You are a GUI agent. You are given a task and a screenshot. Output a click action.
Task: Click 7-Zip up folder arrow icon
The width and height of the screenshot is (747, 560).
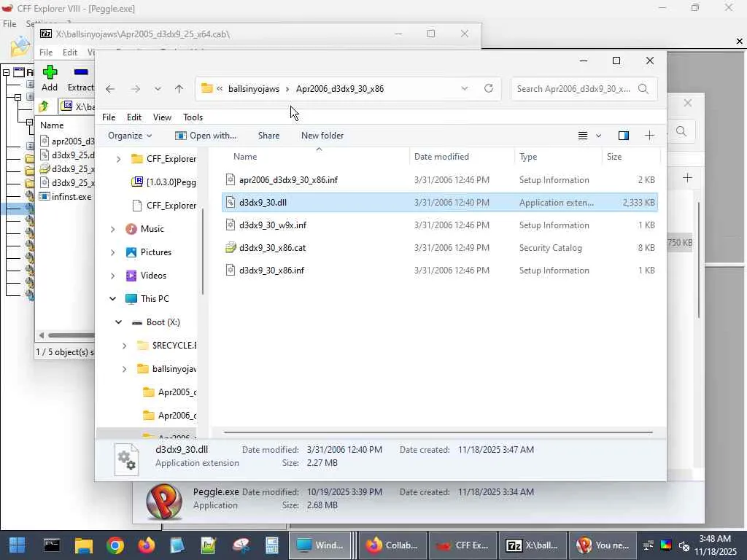pos(44,106)
